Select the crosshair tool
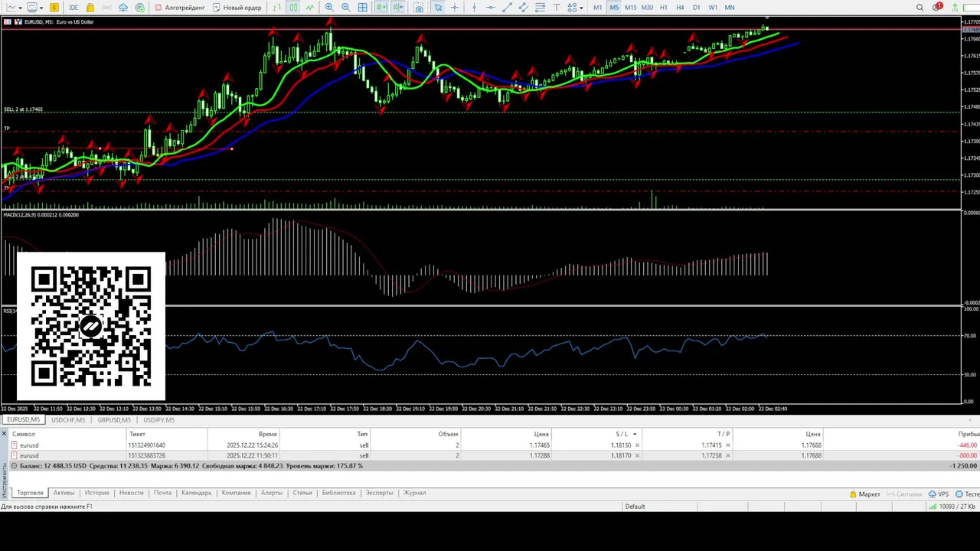 point(455,8)
